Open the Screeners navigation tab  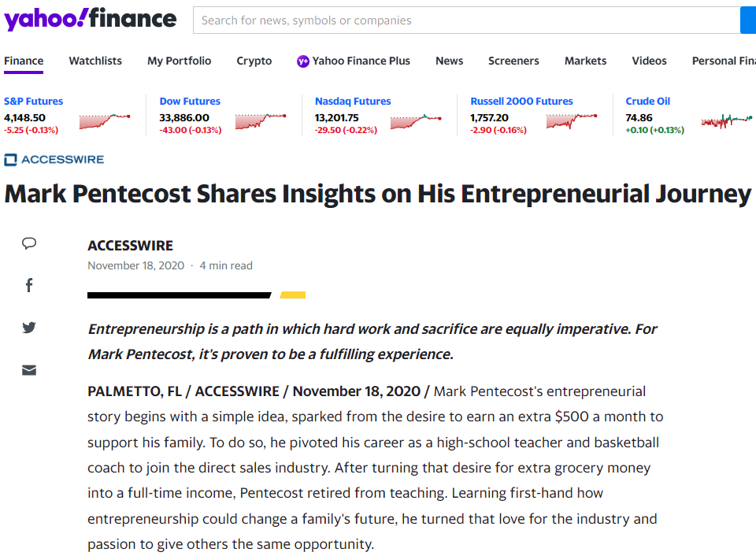[513, 61]
